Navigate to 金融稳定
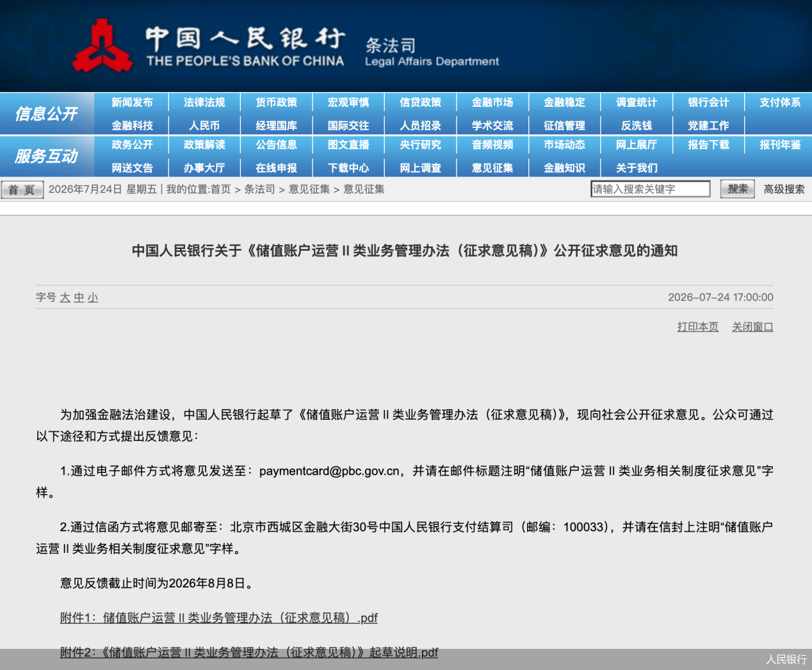812x670 pixels. pos(564,102)
